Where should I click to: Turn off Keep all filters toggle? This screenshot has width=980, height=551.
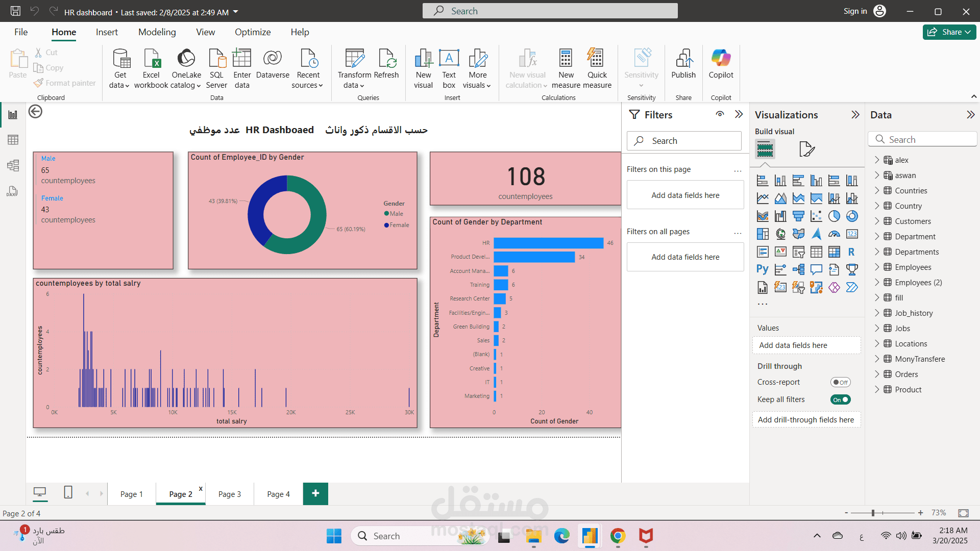(840, 399)
